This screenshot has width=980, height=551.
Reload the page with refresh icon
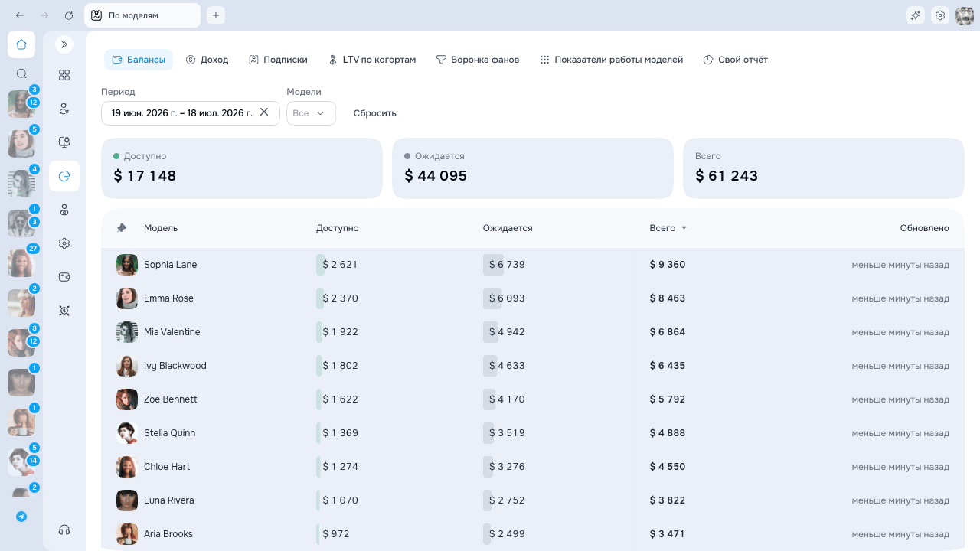pyautogui.click(x=69, y=15)
